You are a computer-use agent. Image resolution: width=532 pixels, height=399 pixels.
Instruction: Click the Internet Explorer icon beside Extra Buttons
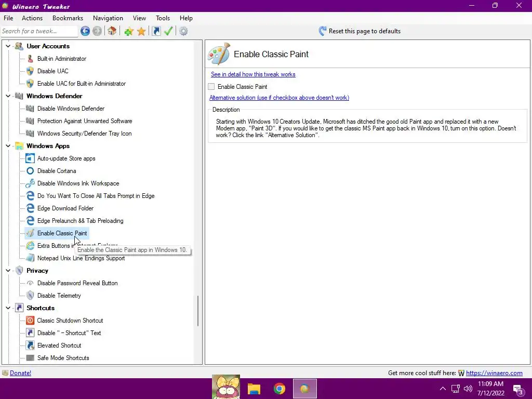click(30, 246)
